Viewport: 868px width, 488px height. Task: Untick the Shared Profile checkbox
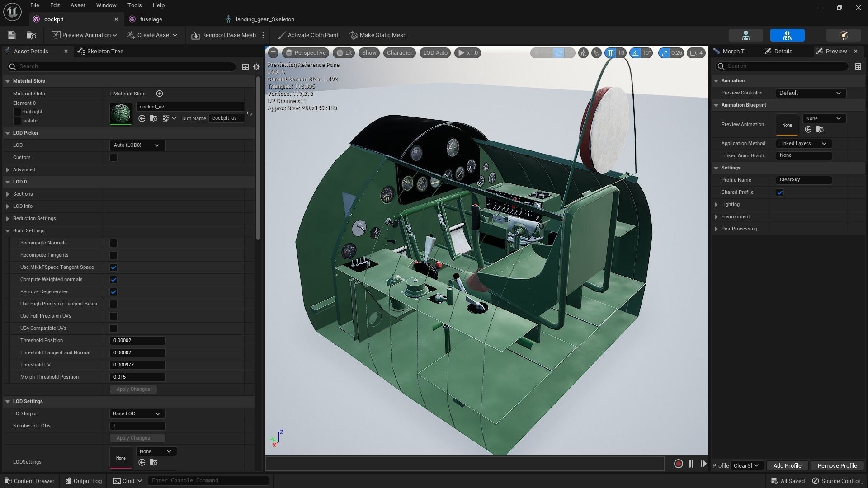pos(780,192)
